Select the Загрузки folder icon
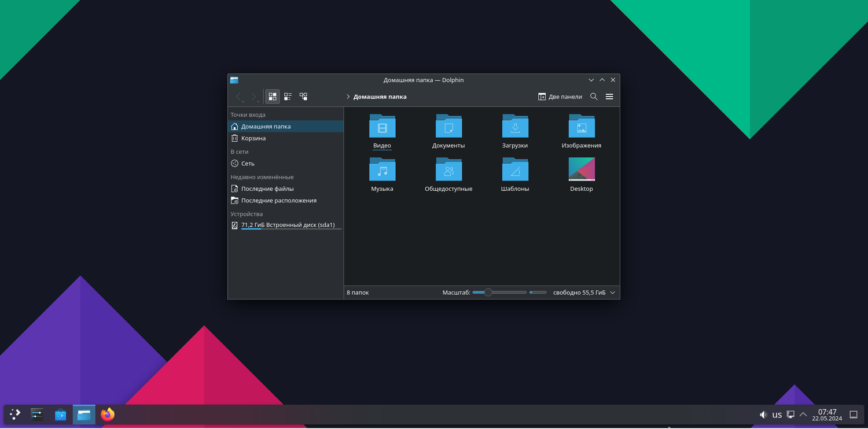The height and width of the screenshot is (429, 868). coord(515,126)
